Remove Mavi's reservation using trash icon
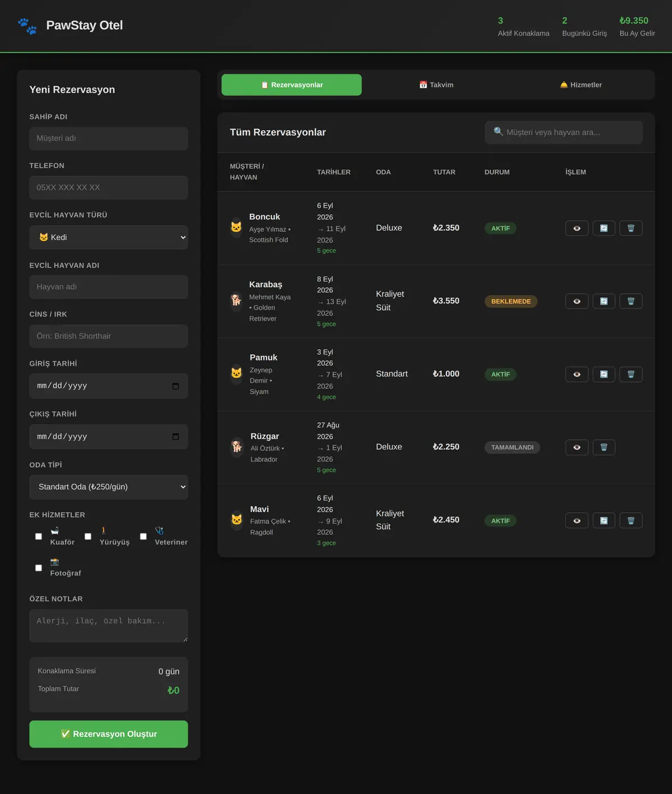Viewport: 672px width, 794px height. tap(631, 520)
